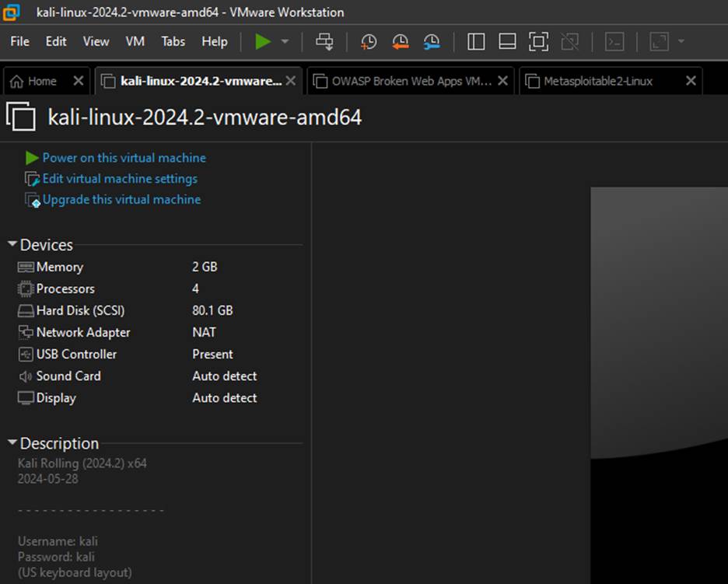Viewport: 728px width, 584px height.
Task: Close the kali-linux tab
Action: [291, 81]
